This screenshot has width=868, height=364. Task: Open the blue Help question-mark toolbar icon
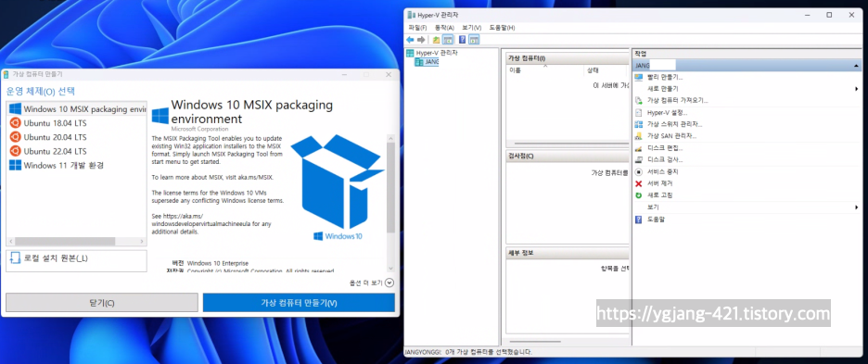pos(462,40)
